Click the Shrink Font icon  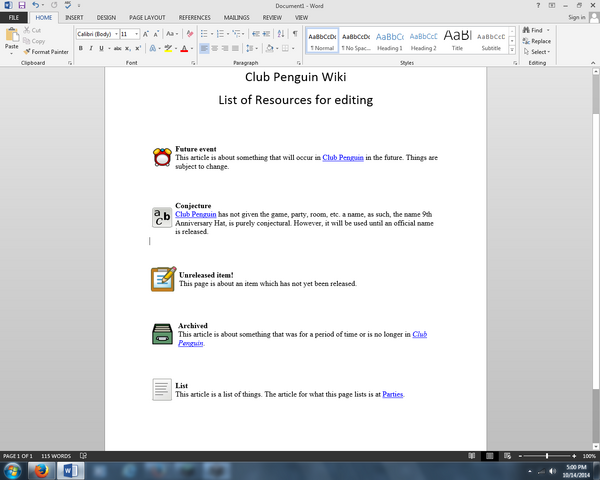[156, 34]
